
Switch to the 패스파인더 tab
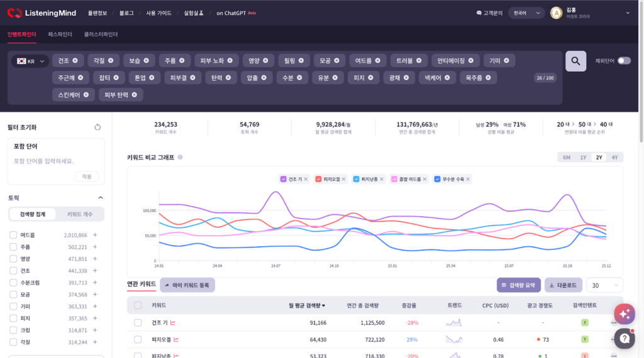coord(60,35)
